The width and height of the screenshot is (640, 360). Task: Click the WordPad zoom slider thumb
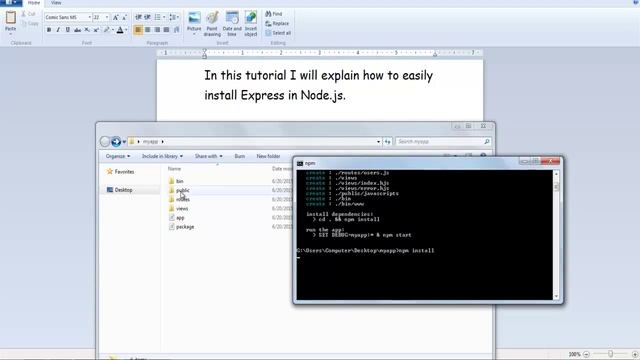(x=610, y=354)
